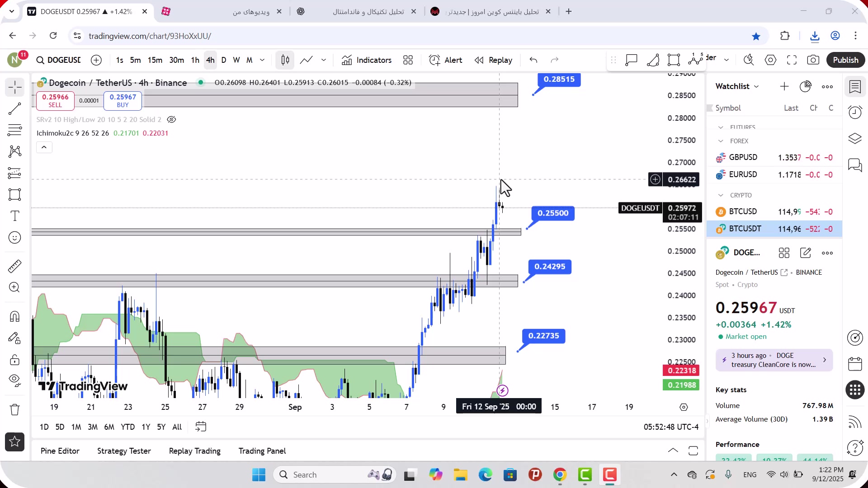Screen dimensions: 868x488
Task: Select the Text annotation tool
Action: tap(15, 216)
